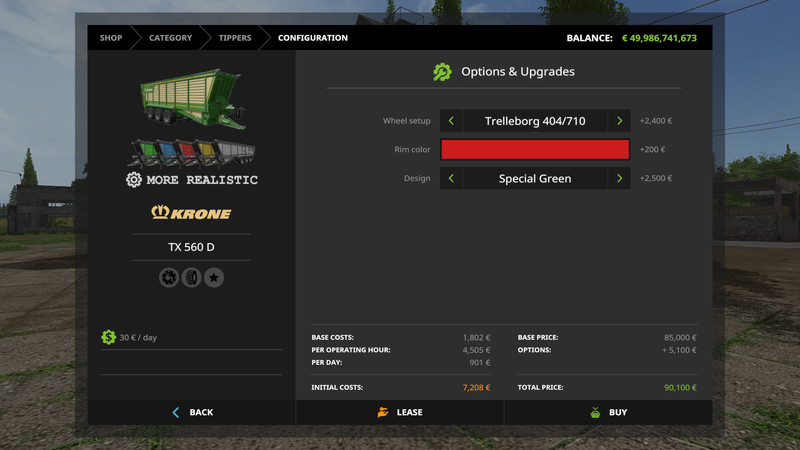Viewport: 800px width, 450px height.
Task: Click the Krone brand logo
Action: point(191,213)
